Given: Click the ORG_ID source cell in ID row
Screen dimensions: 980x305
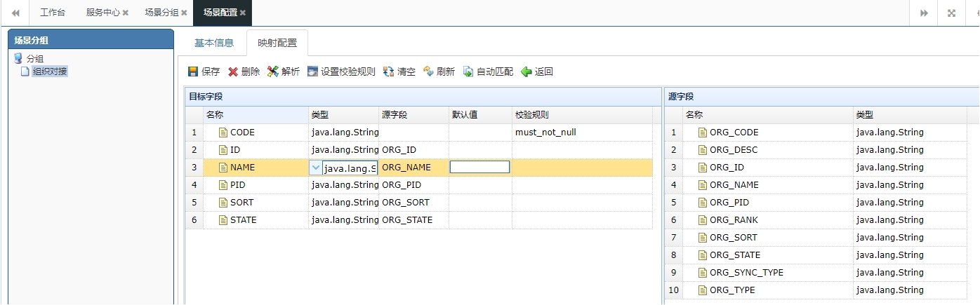Looking at the screenshot, I should pyautogui.click(x=413, y=150).
